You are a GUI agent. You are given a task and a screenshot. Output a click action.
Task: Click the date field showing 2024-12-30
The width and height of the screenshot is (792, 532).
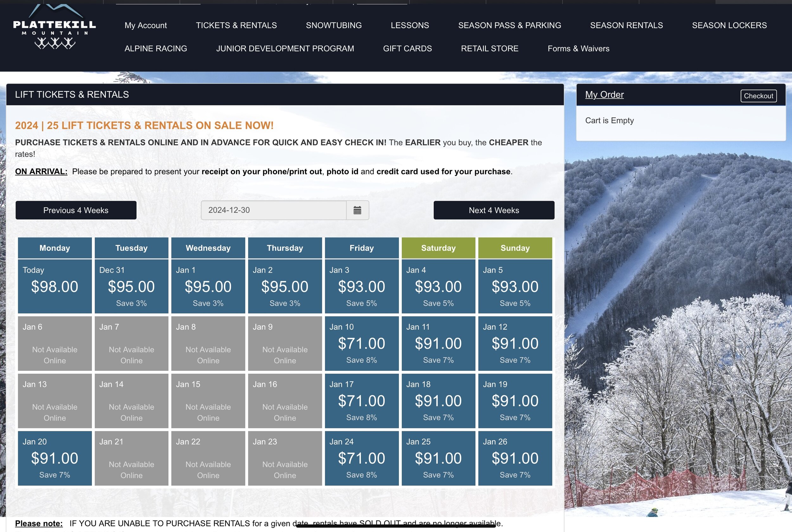[x=273, y=210]
